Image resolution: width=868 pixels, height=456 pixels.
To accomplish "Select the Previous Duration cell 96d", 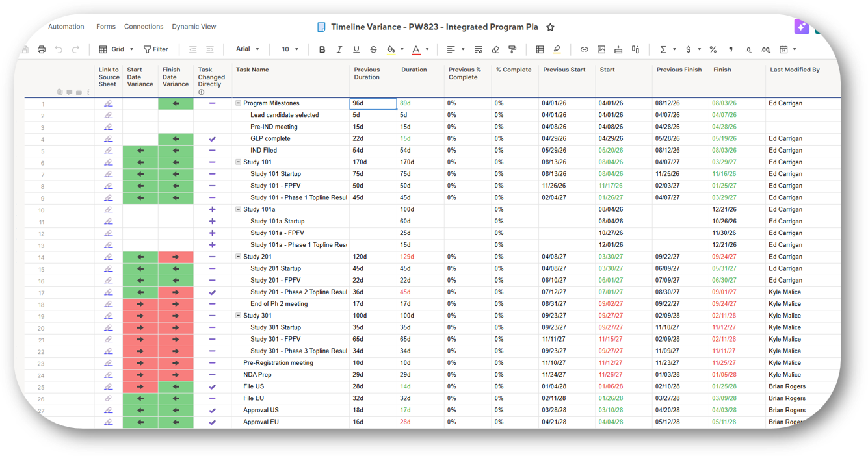I will (x=373, y=103).
